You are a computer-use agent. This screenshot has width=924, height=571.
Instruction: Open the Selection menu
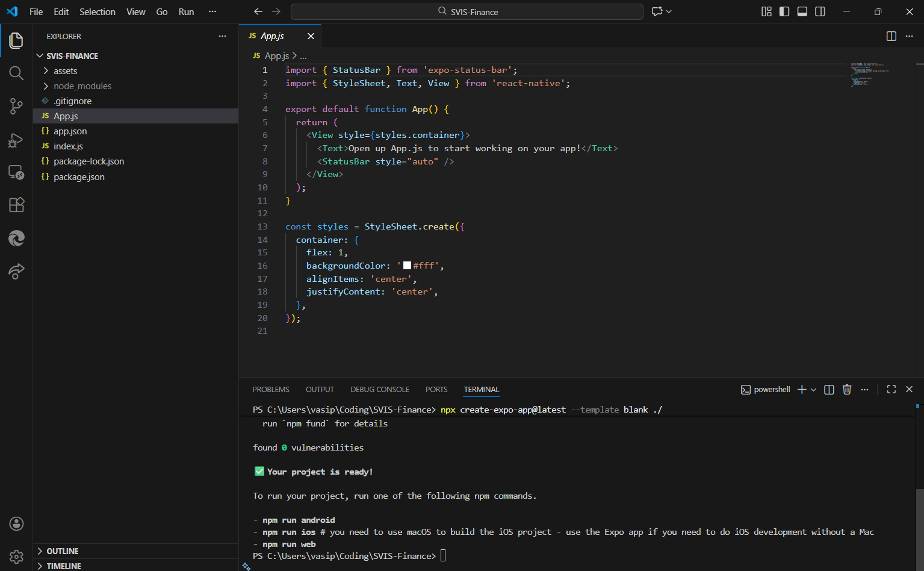pos(97,11)
